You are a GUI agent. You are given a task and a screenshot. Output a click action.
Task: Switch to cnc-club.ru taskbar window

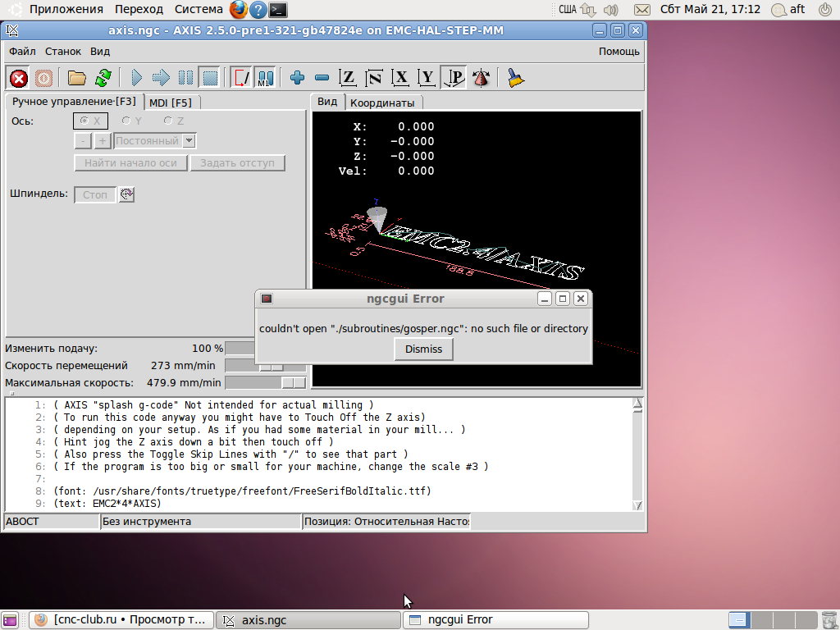click(x=121, y=620)
